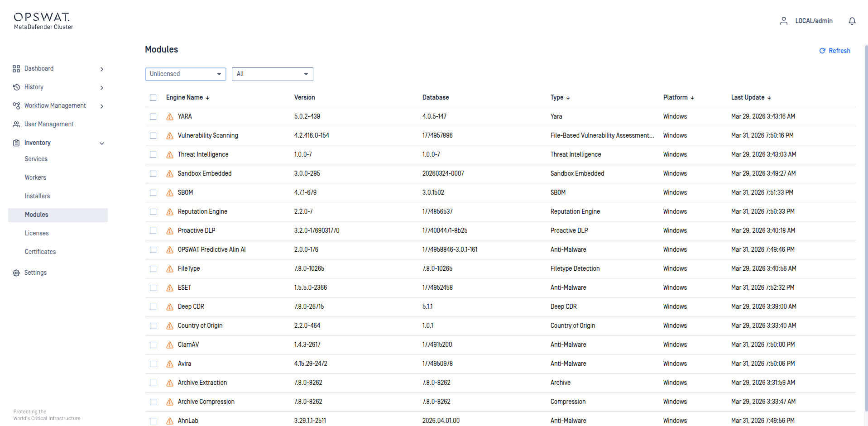Image resolution: width=868 pixels, height=426 pixels.
Task: Click the user profile icon
Action: [783, 21]
